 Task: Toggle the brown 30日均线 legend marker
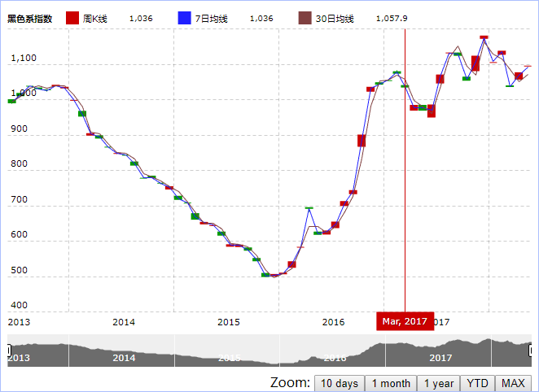pos(305,18)
